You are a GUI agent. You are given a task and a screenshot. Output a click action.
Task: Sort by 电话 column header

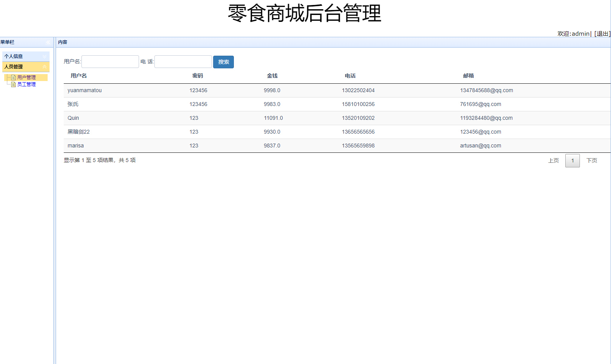pos(350,76)
